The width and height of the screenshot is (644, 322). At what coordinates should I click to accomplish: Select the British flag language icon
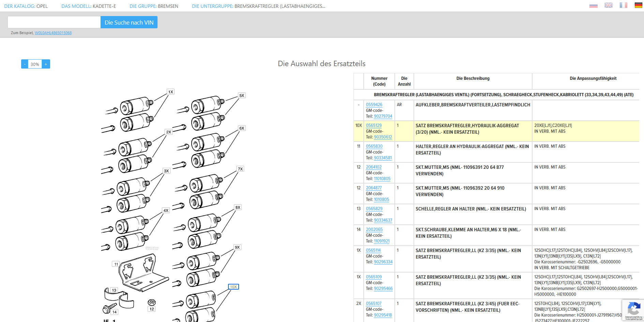tap(608, 5)
